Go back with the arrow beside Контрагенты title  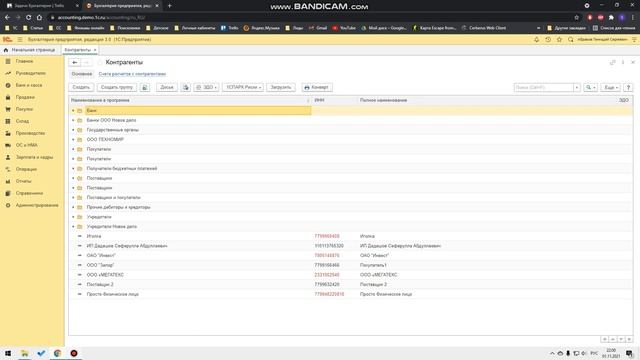click(75, 62)
